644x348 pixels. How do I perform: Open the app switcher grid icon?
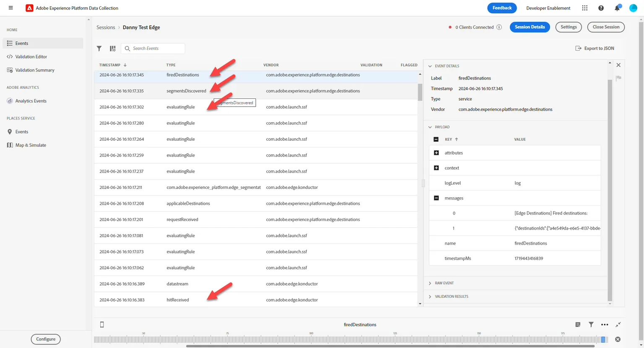pyautogui.click(x=584, y=8)
